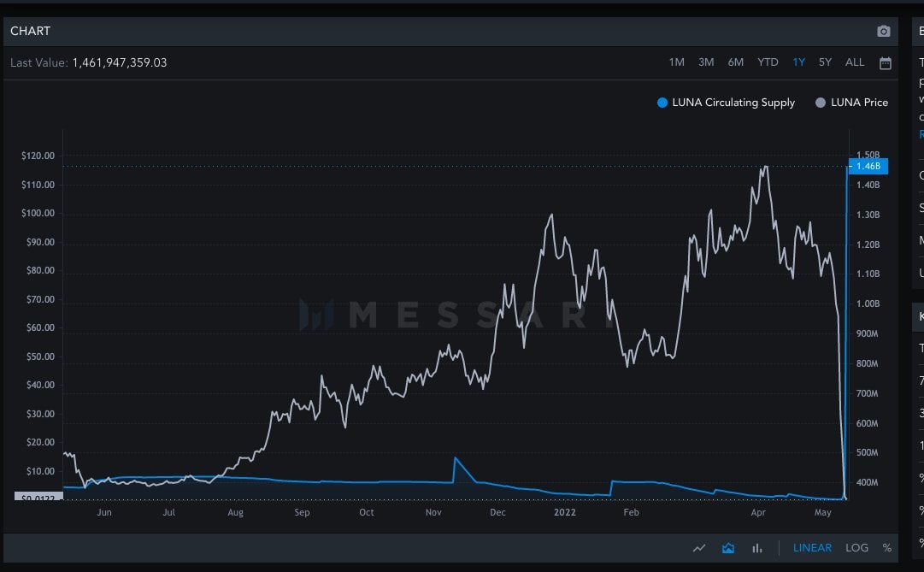Select the 5Y time range
The height and width of the screenshot is (572, 924).
tap(825, 62)
